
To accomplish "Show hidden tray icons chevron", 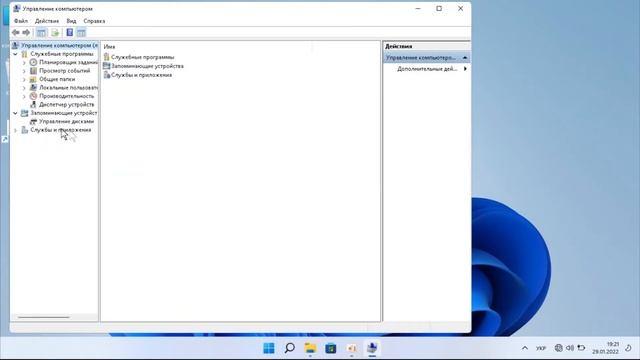I will pos(525,348).
